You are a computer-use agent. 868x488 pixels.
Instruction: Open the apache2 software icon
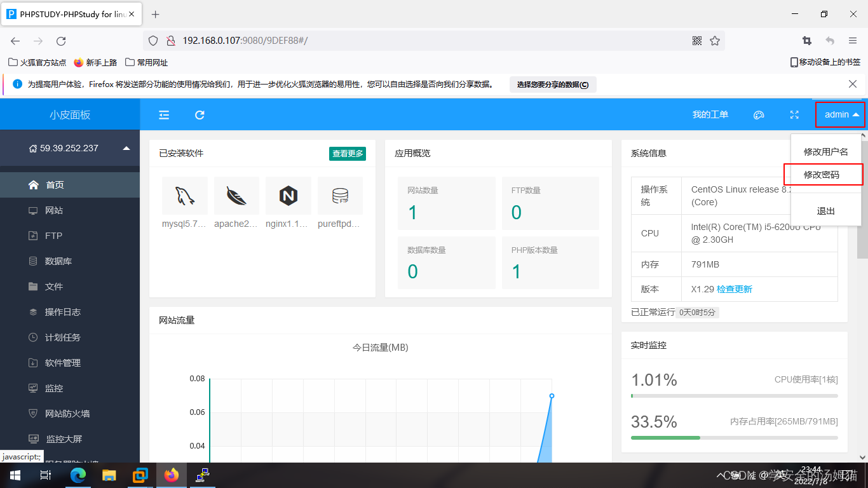[236, 196]
